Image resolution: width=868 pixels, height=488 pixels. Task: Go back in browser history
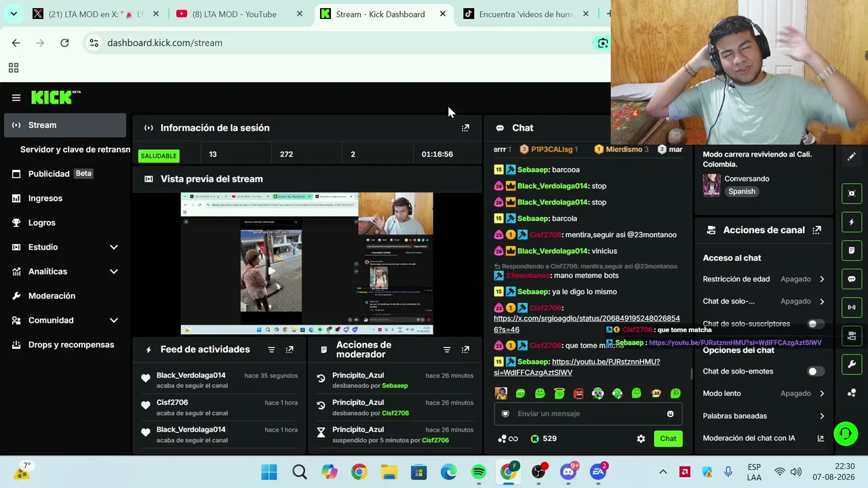click(x=16, y=43)
